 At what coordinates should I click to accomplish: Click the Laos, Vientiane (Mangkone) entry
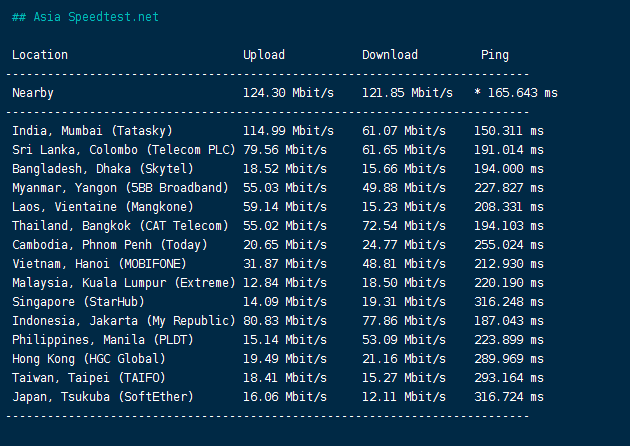click(x=103, y=207)
